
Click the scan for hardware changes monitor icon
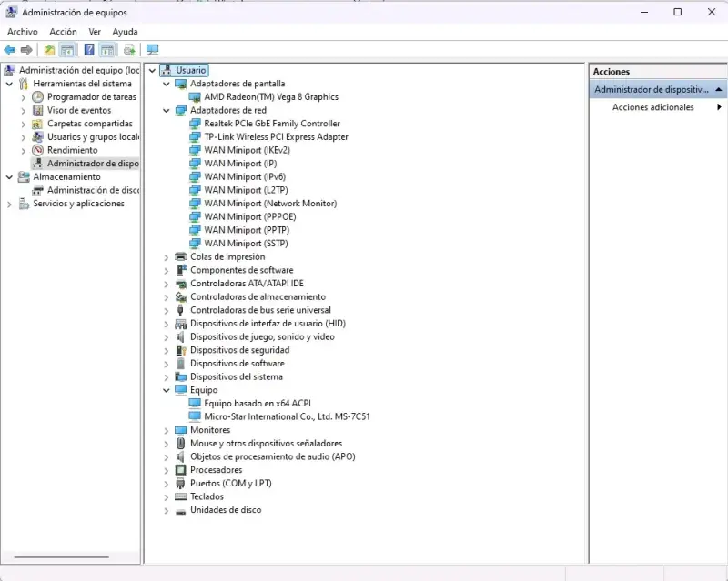click(x=152, y=50)
